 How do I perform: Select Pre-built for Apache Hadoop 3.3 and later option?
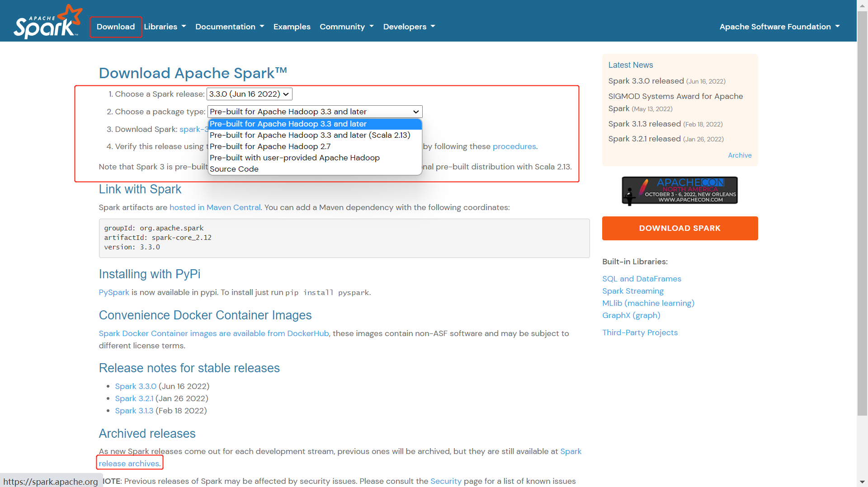pos(315,124)
